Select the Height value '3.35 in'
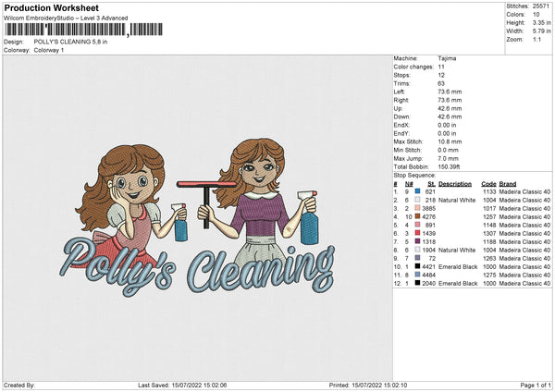The image size is (555, 392). tap(541, 22)
